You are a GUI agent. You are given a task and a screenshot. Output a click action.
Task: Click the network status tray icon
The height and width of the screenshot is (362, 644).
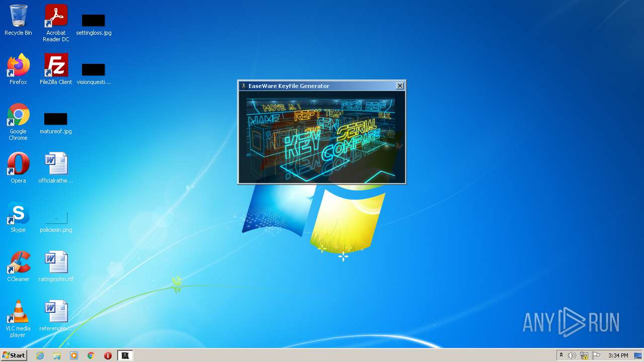(x=584, y=355)
